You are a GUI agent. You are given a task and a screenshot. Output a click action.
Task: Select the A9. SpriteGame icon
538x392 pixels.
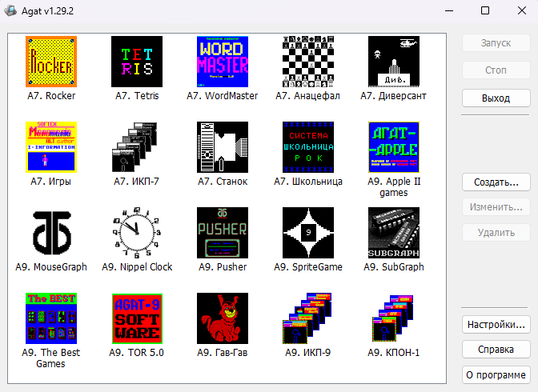tap(308, 233)
